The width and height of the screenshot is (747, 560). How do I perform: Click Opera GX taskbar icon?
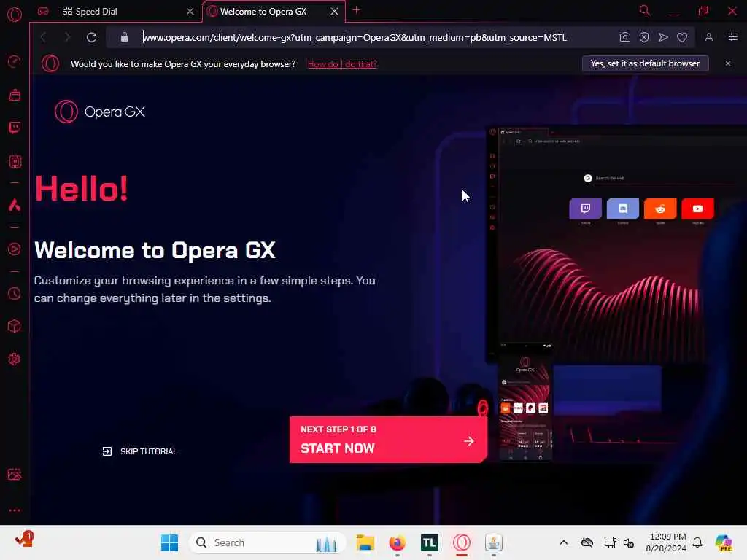click(462, 542)
